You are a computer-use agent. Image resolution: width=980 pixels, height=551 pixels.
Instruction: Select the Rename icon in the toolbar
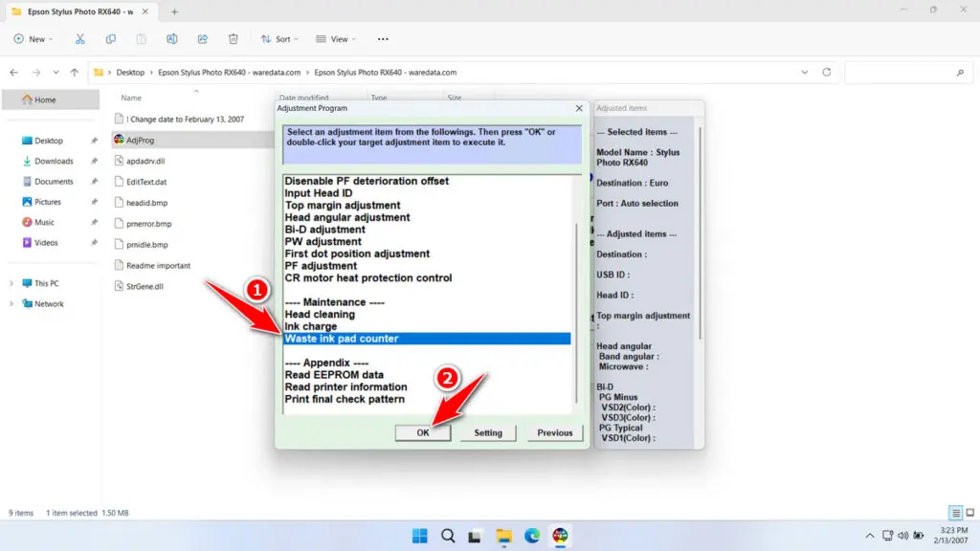(x=172, y=38)
